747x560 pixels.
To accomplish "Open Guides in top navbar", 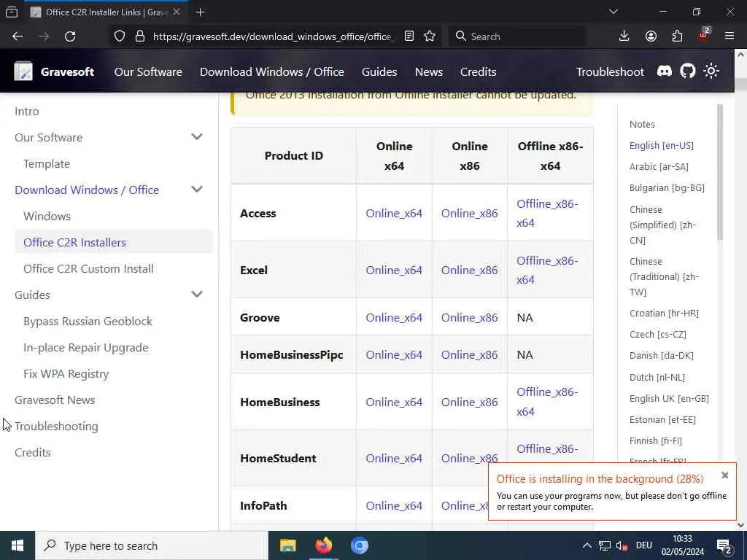I will (x=379, y=72).
